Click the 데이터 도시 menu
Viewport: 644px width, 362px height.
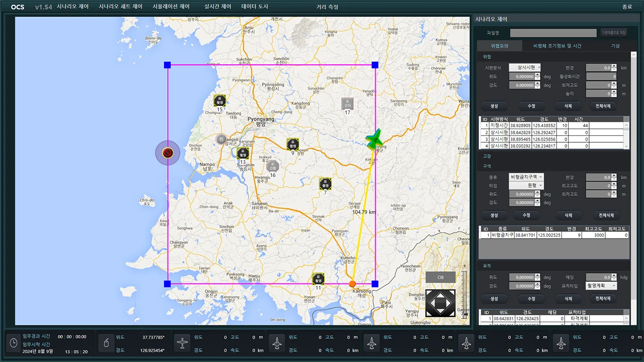(x=255, y=7)
